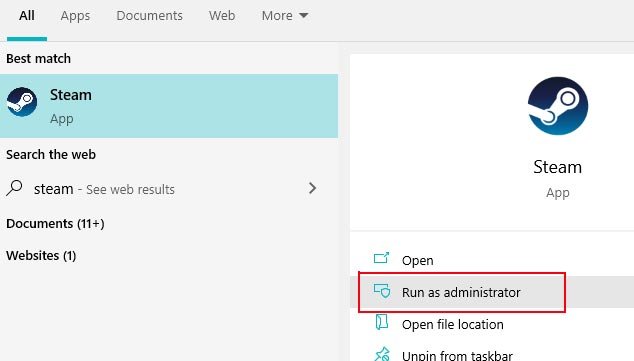This screenshot has height=361, width=634.
Task: Click the Best match heading
Action: pos(38,59)
